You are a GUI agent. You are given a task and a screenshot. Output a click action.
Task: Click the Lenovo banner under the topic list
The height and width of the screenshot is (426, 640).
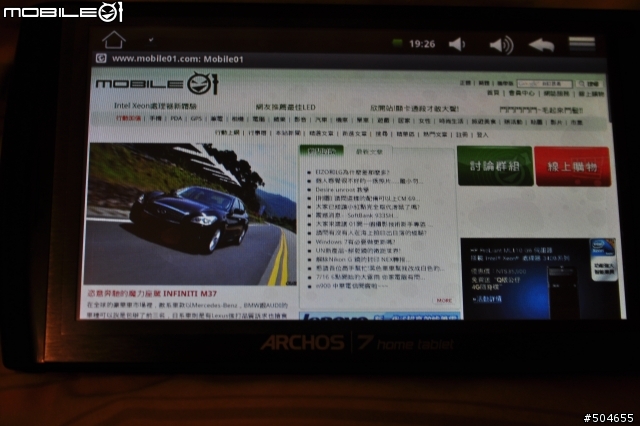coord(380,316)
